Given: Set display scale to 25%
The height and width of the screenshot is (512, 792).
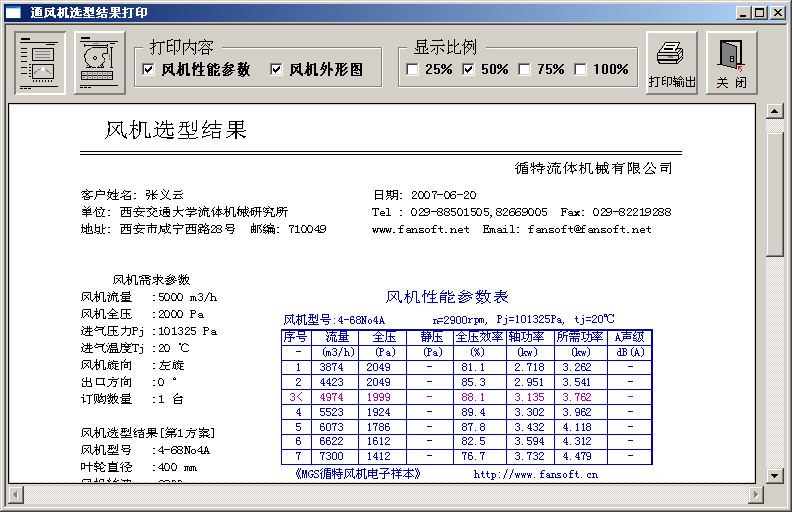Looking at the screenshot, I should (x=413, y=70).
